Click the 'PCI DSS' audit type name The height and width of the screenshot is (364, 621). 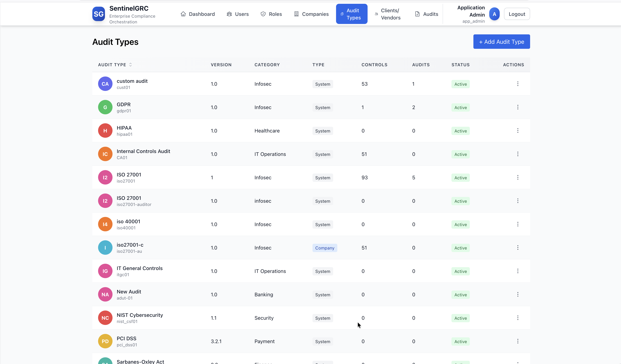126,339
